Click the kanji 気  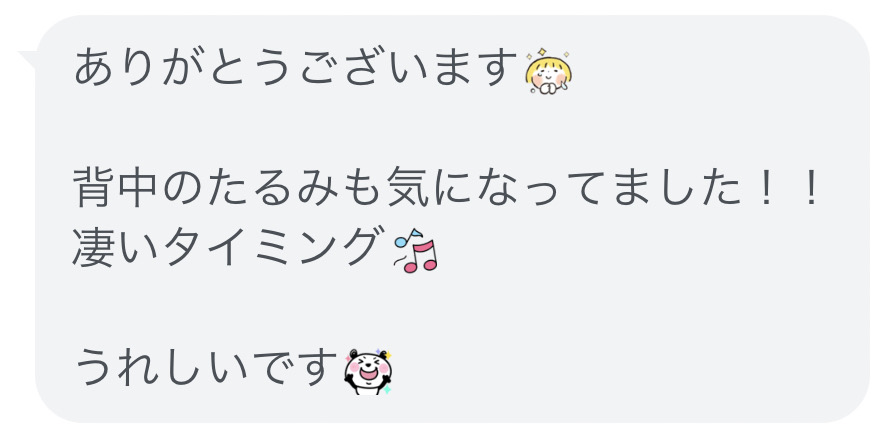(x=409, y=189)
